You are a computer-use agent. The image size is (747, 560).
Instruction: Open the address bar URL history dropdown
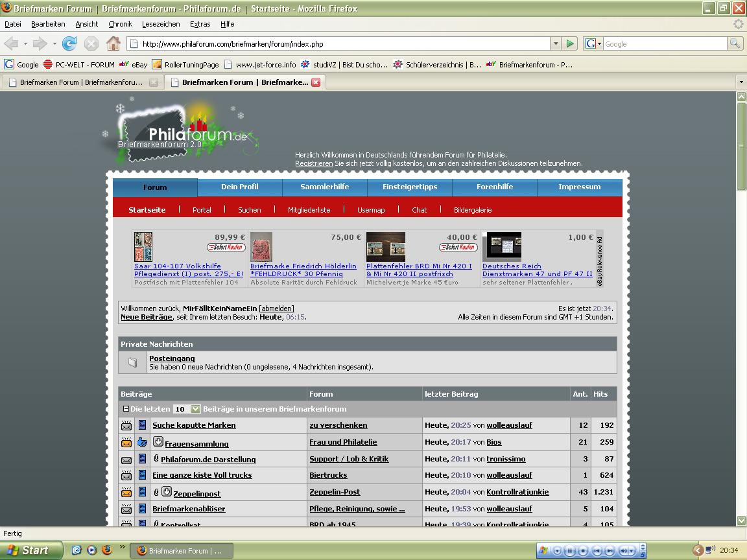556,43
